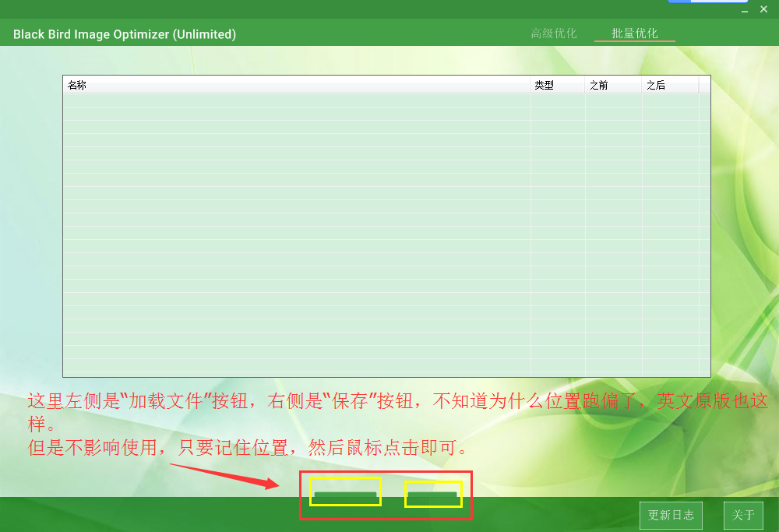Open the 更新日志 changelog
This screenshot has height=532, width=779.
[671, 515]
